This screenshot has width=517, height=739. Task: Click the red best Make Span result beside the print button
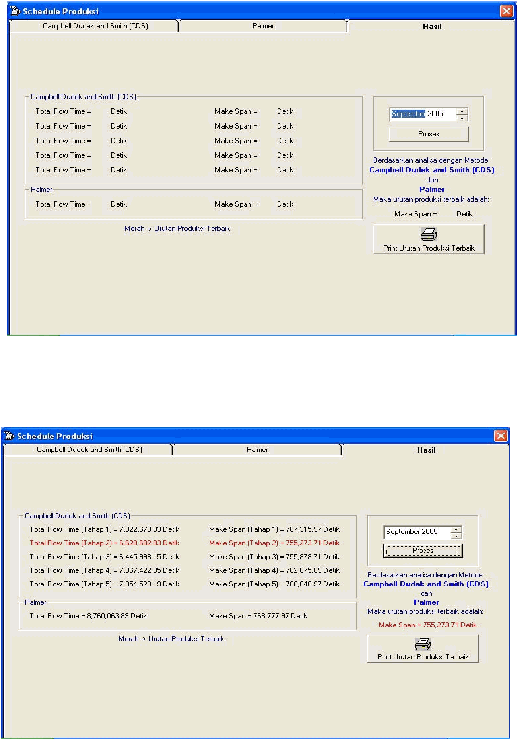tap(427, 625)
